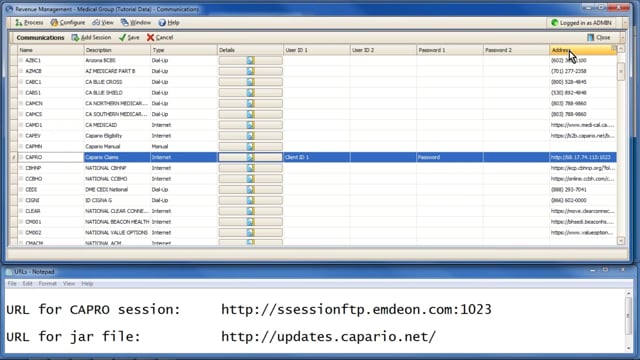
Task: Select the CA BLUE CROSS description cell
Action: pyautogui.click(x=117, y=82)
